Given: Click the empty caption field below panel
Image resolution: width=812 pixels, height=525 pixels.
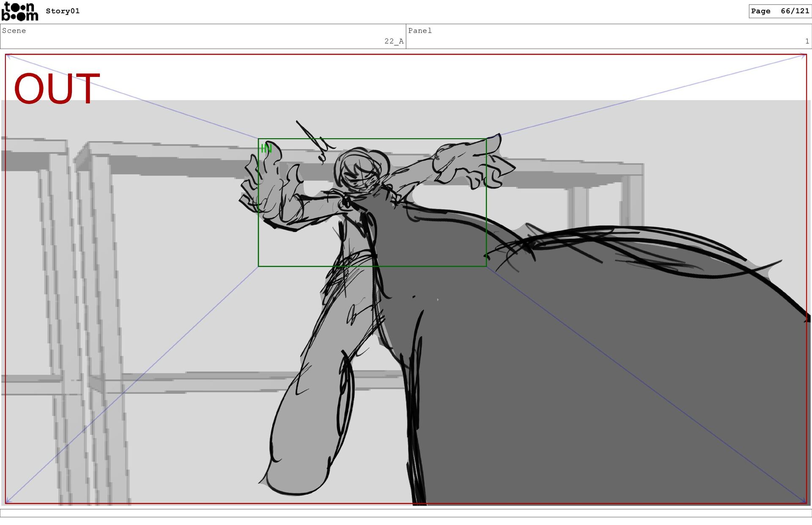Looking at the screenshot, I should pyautogui.click(x=406, y=513).
